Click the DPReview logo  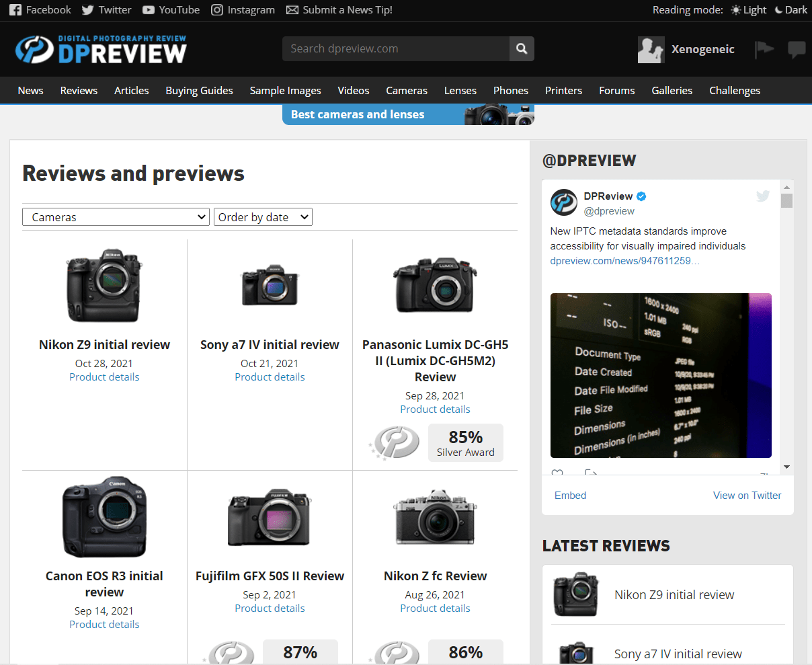101,49
